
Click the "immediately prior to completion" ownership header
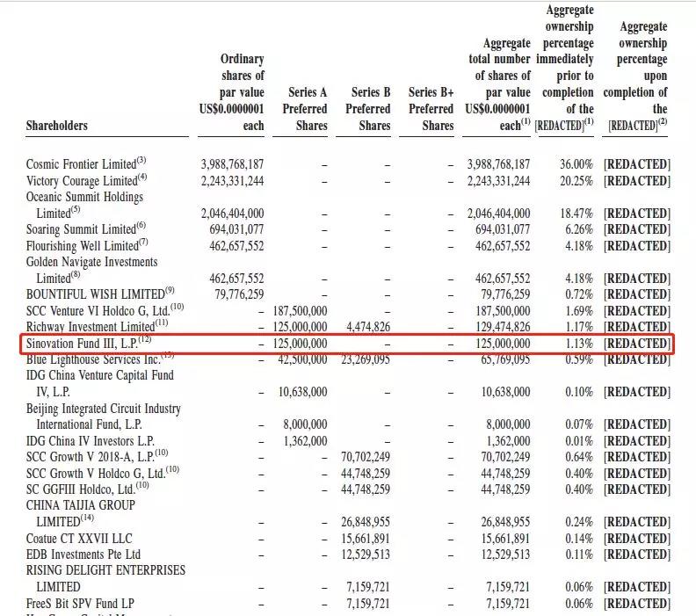coord(564,68)
